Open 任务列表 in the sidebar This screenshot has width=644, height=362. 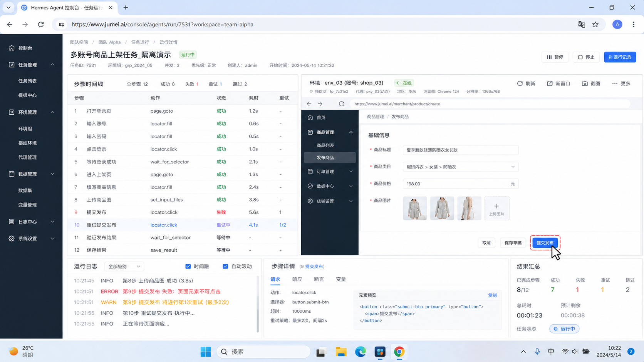27,81
